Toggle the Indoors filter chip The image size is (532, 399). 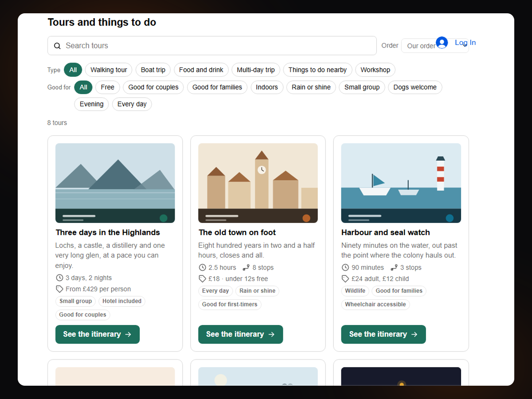click(267, 87)
